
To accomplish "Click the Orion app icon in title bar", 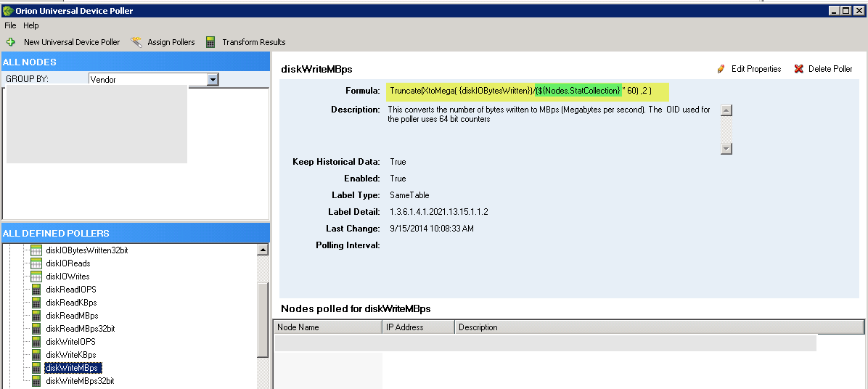I will click(x=8, y=10).
